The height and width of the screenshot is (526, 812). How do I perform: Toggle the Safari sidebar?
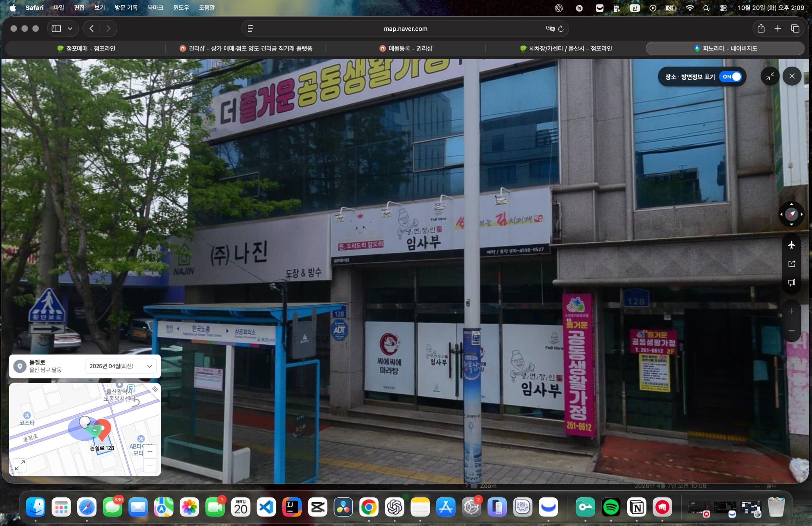(x=56, y=29)
